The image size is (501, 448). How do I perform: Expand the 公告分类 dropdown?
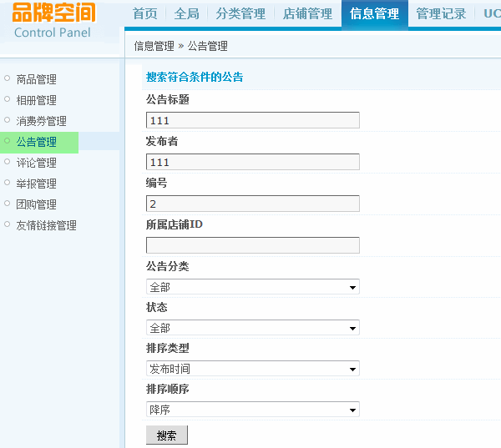253,287
